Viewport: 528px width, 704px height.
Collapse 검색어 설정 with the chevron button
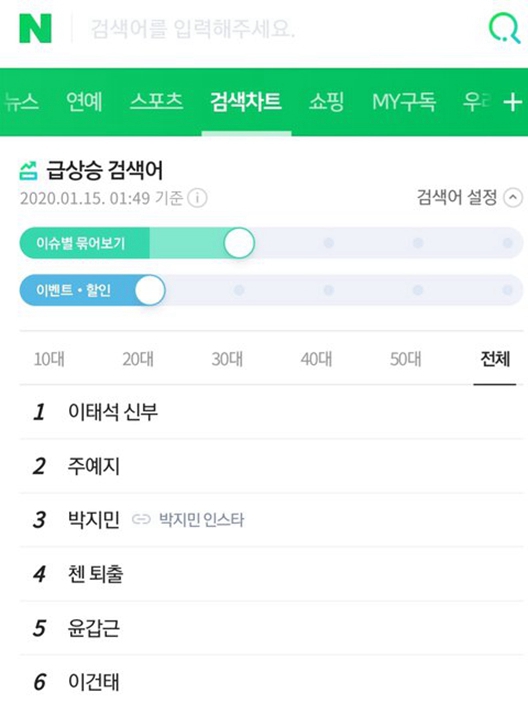coord(513,198)
